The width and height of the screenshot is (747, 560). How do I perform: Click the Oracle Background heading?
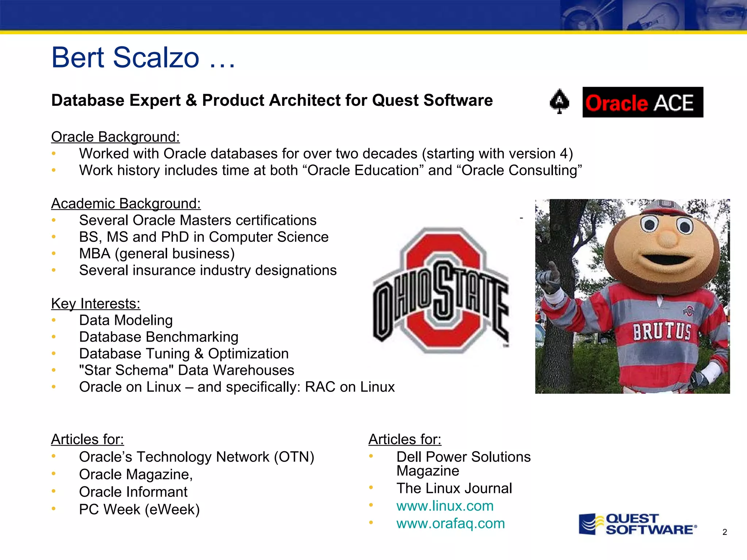pyautogui.click(x=115, y=137)
